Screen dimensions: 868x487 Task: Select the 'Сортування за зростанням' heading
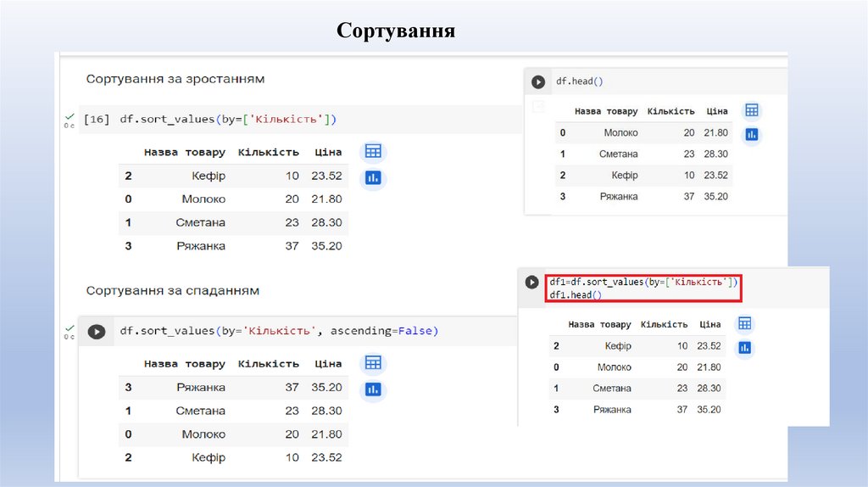pyautogui.click(x=175, y=79)
